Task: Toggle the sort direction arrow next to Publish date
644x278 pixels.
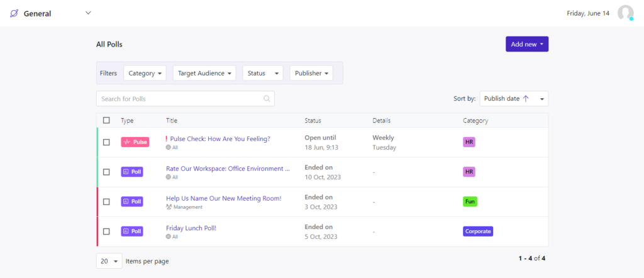Action: point(525,99)
